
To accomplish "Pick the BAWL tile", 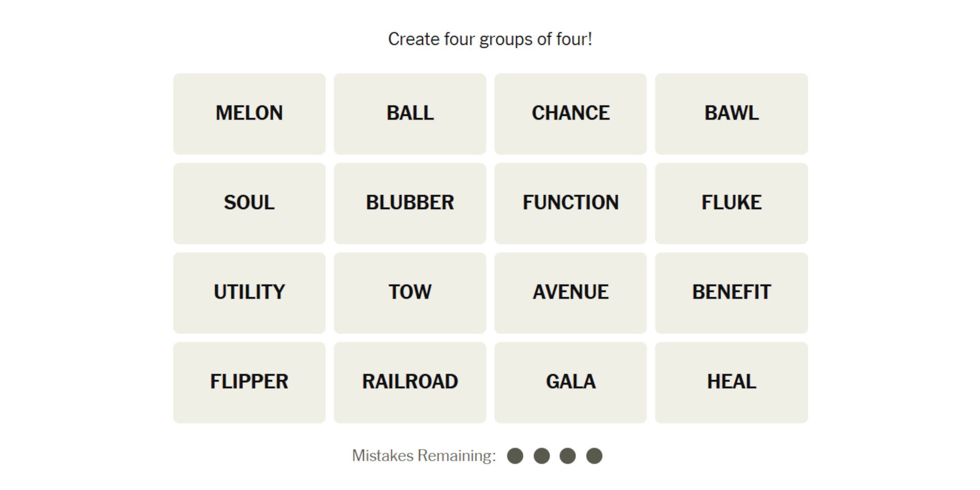I will pyautogui.click(x=731, y=114).
